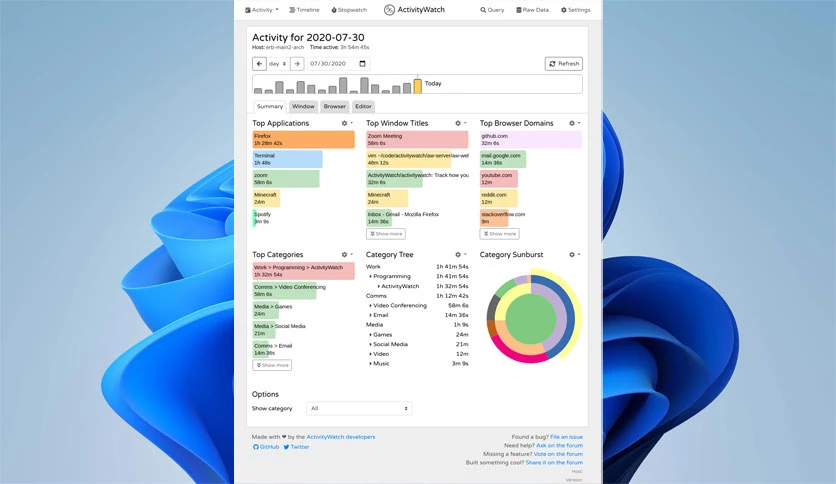Click the youtube.com domain bar
This screenshot has height=484, width=836.
499,179
